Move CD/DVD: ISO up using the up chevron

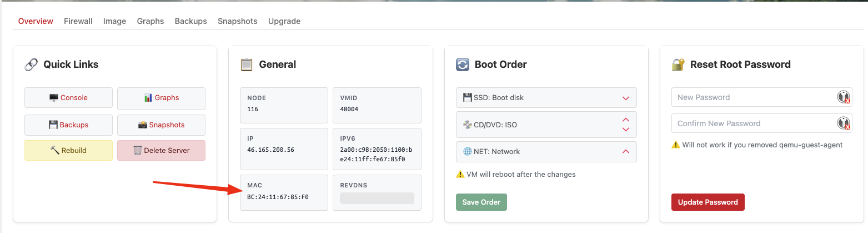[x=626, y=120]
